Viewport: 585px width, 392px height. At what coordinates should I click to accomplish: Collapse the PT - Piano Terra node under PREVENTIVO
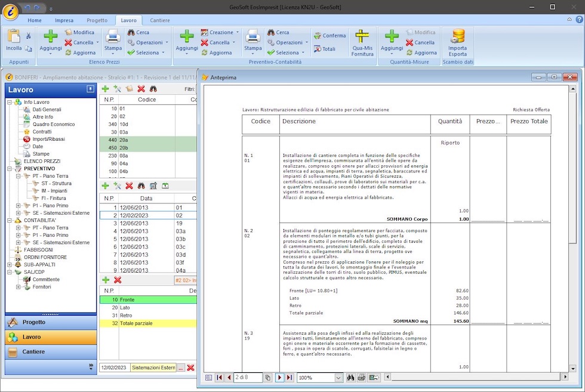(19, 176)
